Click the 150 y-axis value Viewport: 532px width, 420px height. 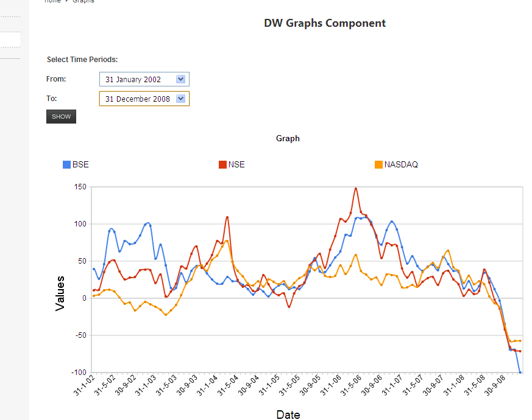80,187
